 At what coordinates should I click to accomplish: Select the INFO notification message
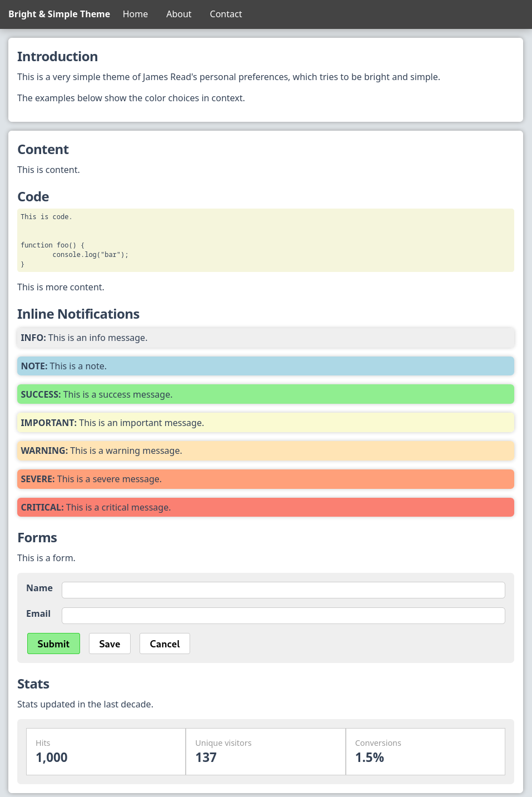click(266, 338)
